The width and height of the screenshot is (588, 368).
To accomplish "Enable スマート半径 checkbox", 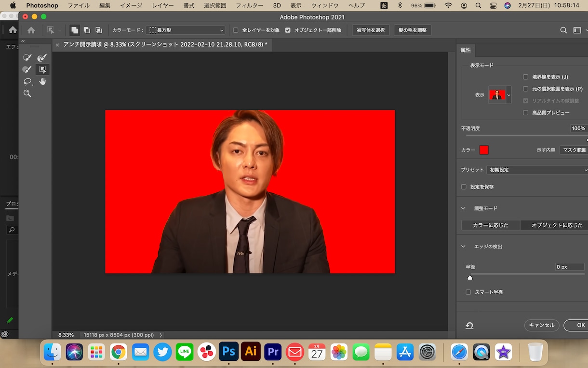I will tap(468, 292).
